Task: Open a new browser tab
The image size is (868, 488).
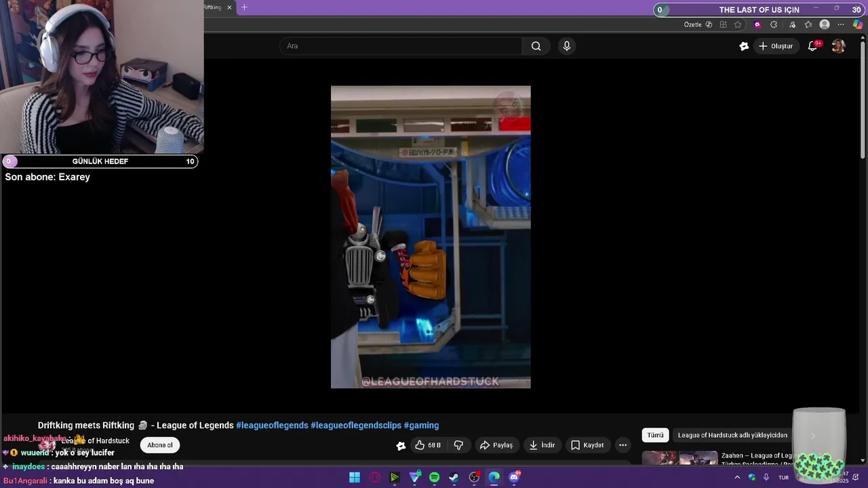Action: [x=245, y=7]
